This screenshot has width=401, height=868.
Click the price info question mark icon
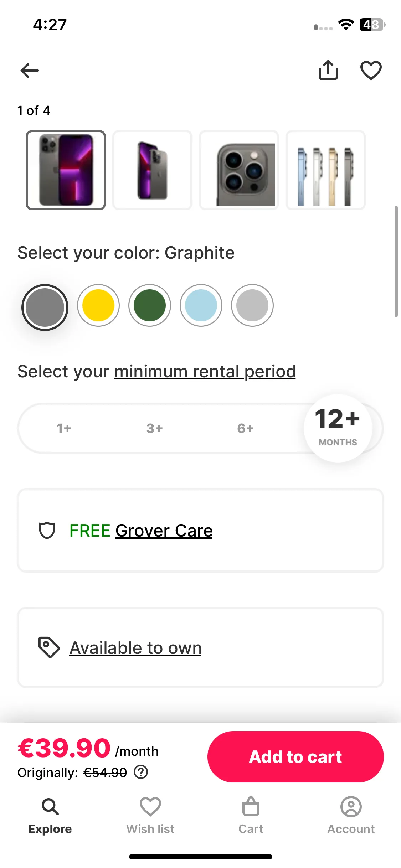[x=141, y=772]
